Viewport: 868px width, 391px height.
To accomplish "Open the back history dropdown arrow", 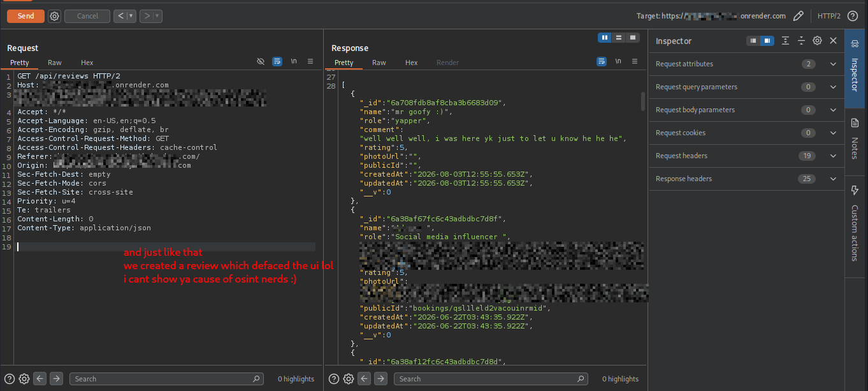I will 131,16.
